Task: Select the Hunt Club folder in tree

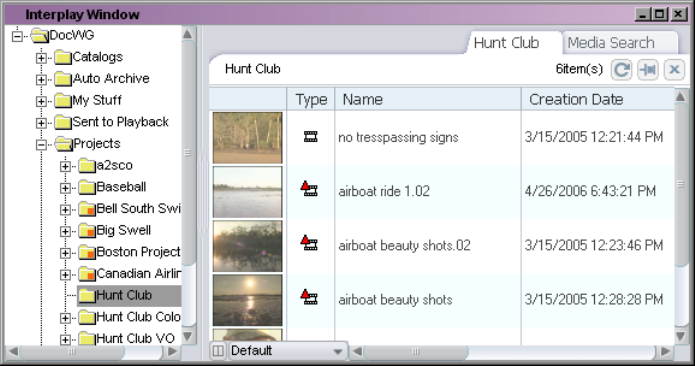Action: [124, 296]
